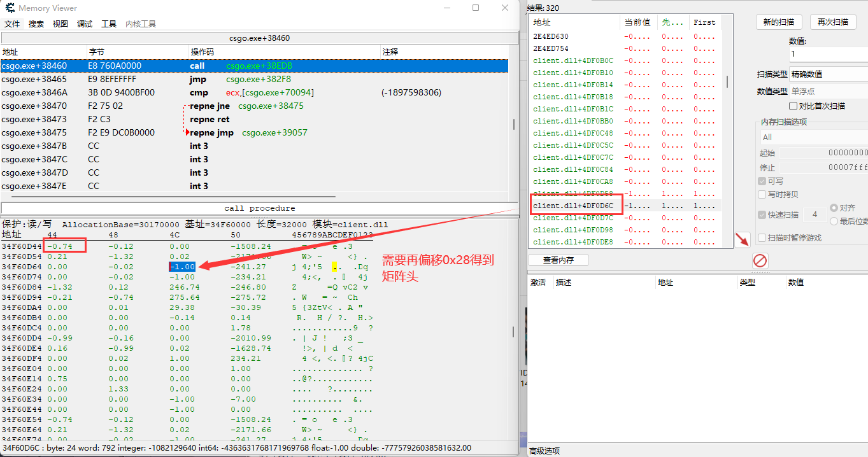
Task: Select the csgo.exe+38460 call instruction row
Action: point(254,66)
